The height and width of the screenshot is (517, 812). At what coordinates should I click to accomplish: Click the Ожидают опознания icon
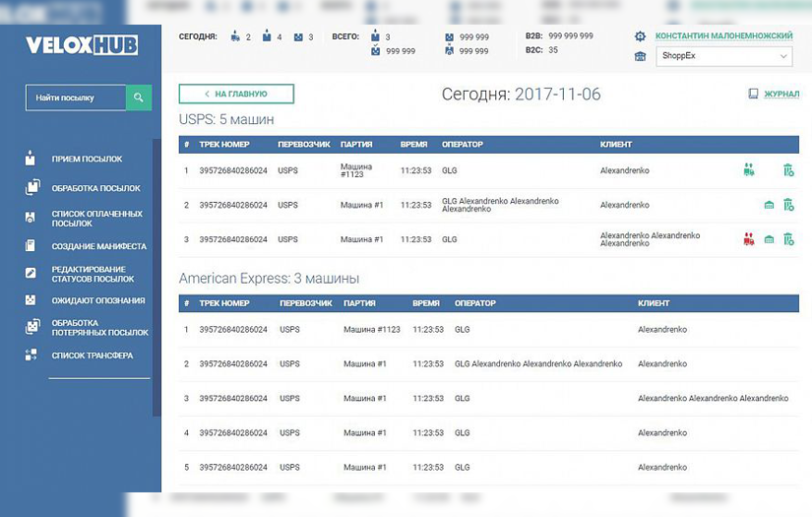(31, 300)
